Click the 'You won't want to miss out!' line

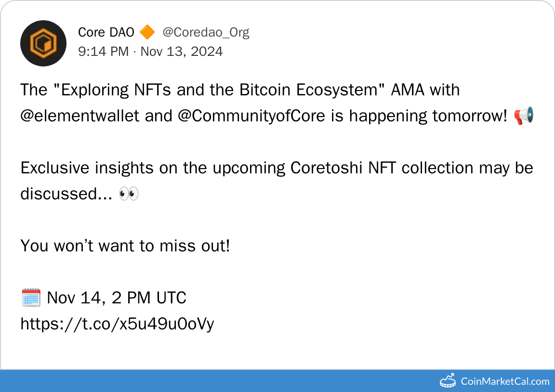pyautogui.click(x=125, y=246)
